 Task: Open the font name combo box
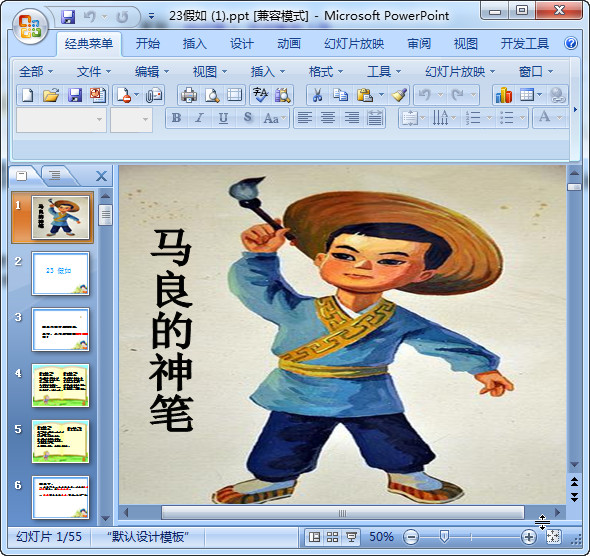pyautogui.click(x=61, y=120)
